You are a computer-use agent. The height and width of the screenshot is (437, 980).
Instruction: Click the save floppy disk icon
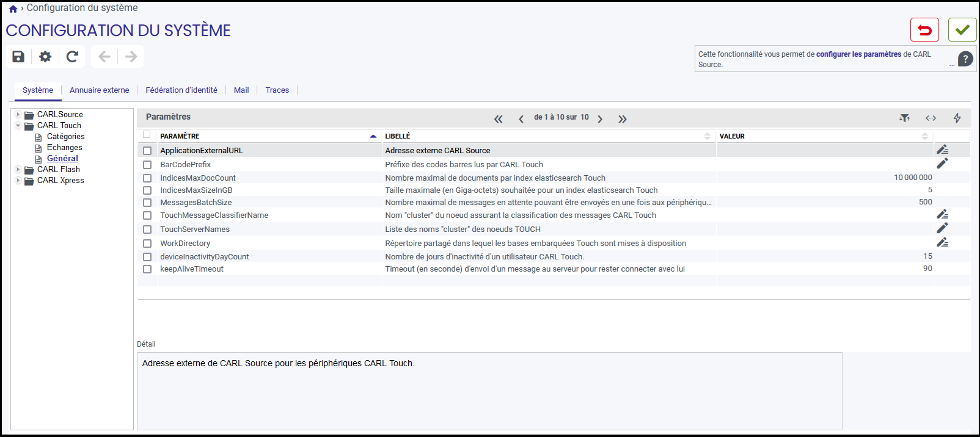click(x=18, y=57)
